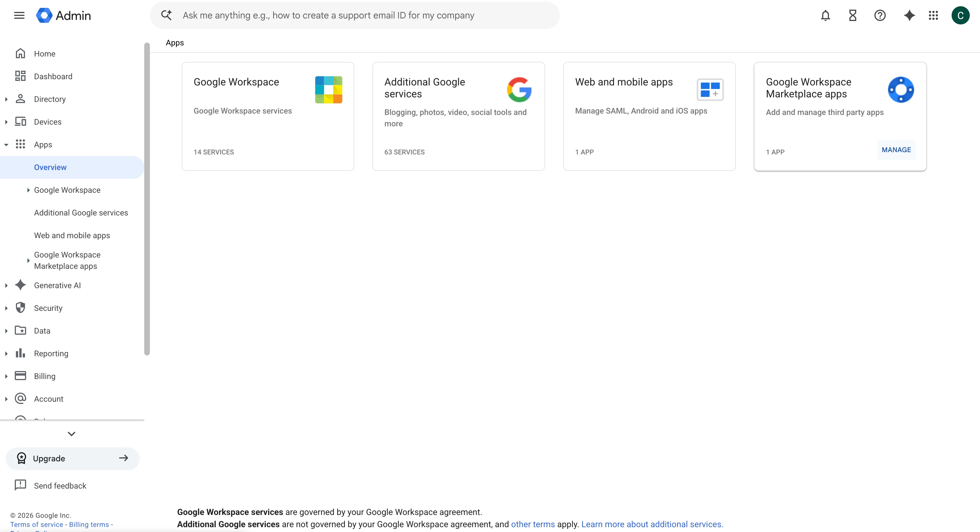Click the Security shield icon
The image size is (980, 532).
(x=20, y=308)
